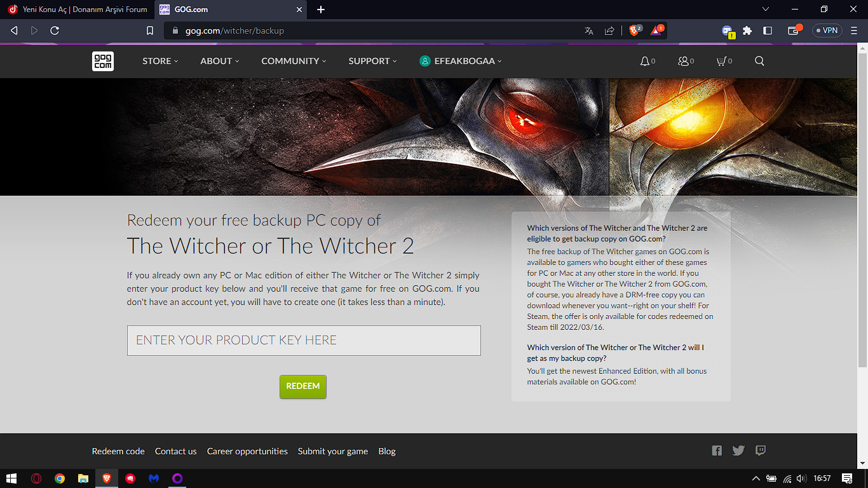Viewport: 868px width, 488px height.
Task: Show hidden system tray icons
Action: 756,478
